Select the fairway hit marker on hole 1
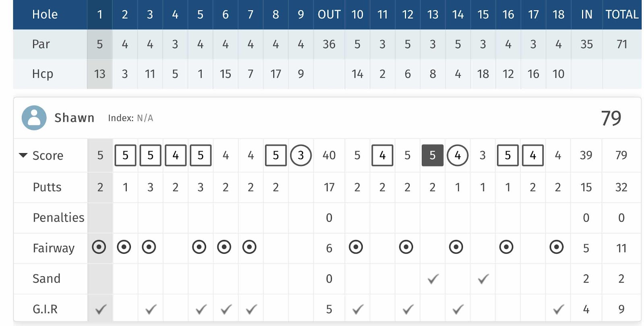Screen dimensions: 644x326 click(x=99, y=247)
